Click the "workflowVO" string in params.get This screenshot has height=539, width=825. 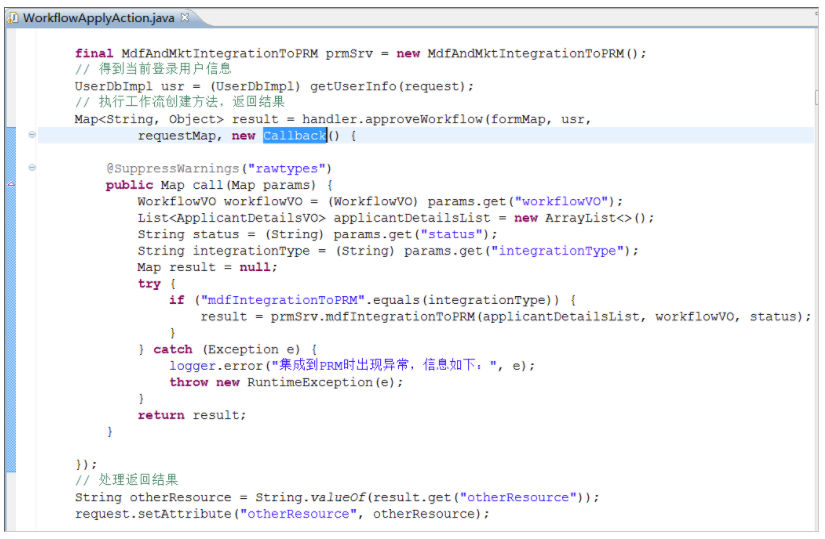563,202
